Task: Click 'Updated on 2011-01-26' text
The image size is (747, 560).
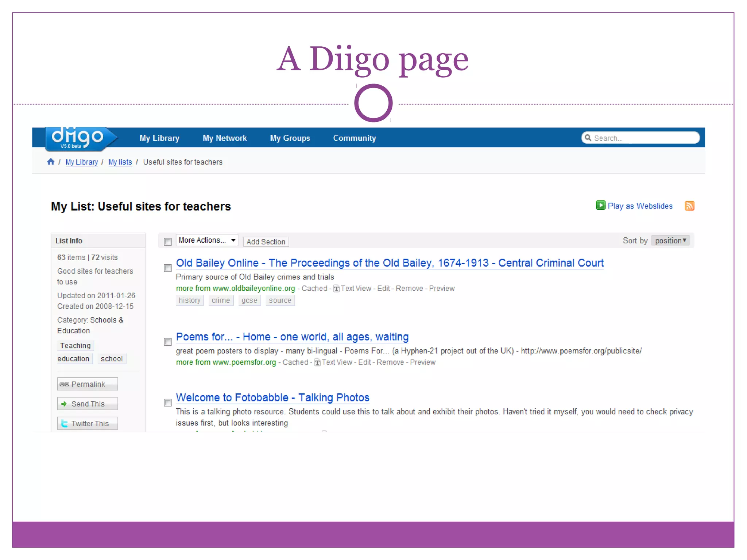Action: 96,295
